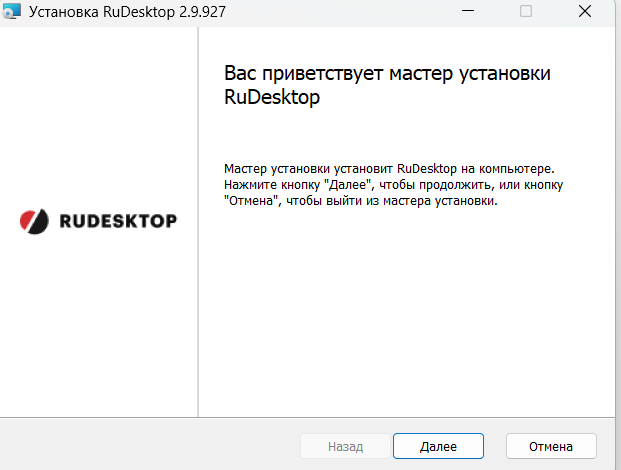
Task: Click the greyed-out maximize button
Action: click(x=526, y=11)
